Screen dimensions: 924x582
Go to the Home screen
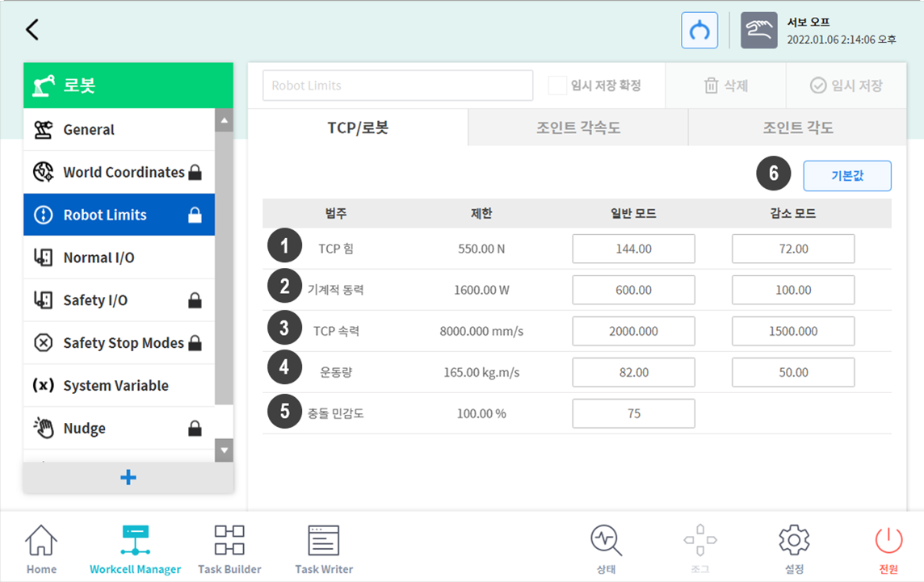coord(41,547)
